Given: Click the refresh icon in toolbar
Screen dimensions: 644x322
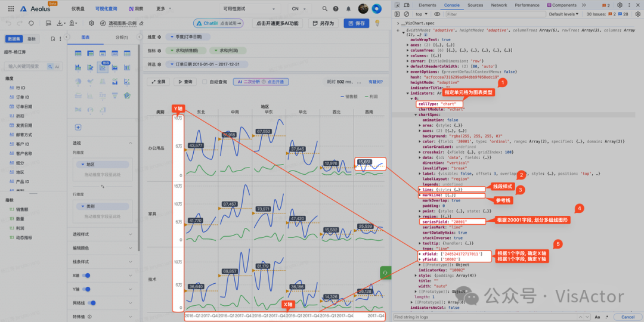Looking at the screenshot, I should pos(32,23).
